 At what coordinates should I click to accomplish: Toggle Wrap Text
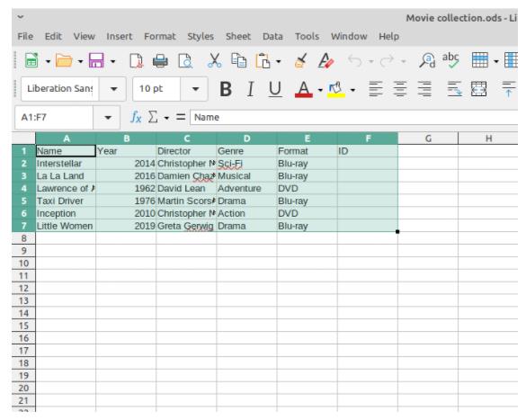click(454, 89)
